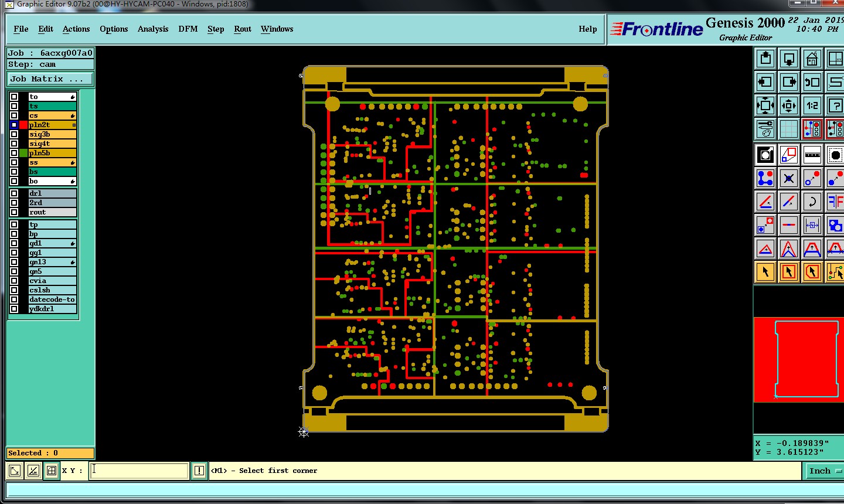Viewport: 844px width, 504px height.
Task: Click the zoom home (house) icon
Action: [812, 59]
